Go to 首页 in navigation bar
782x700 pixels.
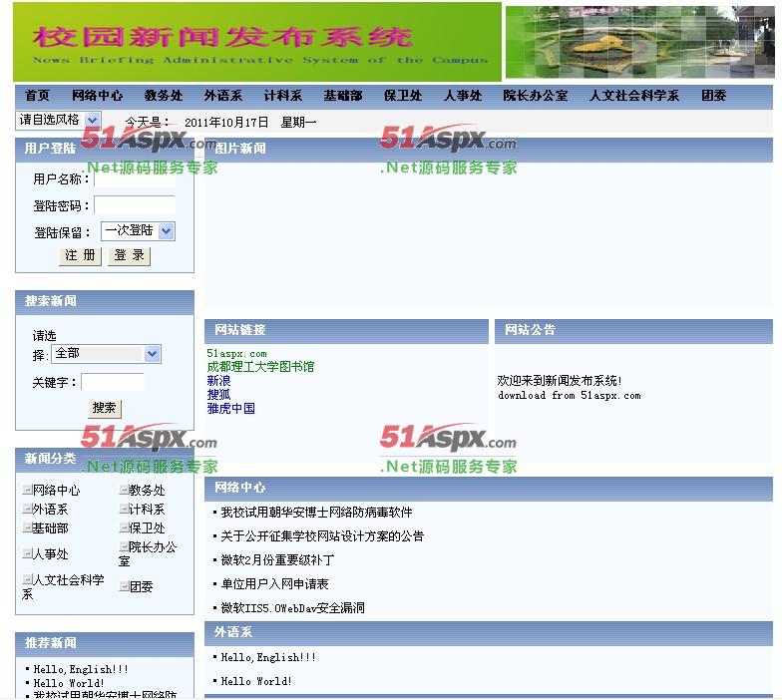[38, 96]
